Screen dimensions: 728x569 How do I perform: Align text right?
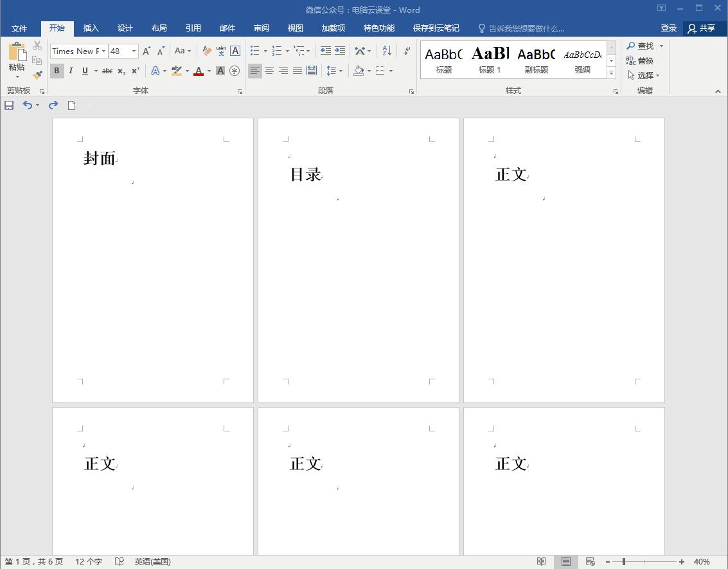tap(283, 71)
